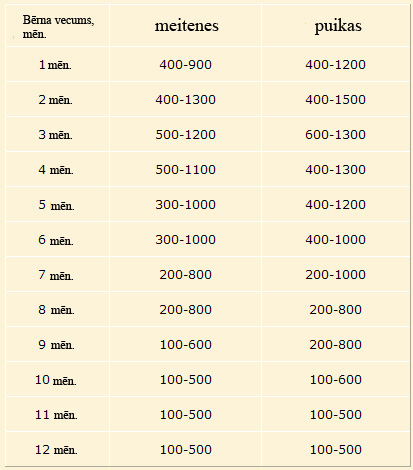This screenshot has height=470, width=413.
Task: Click the cell showing 400-1500
Action: click(x=336, y=100)
